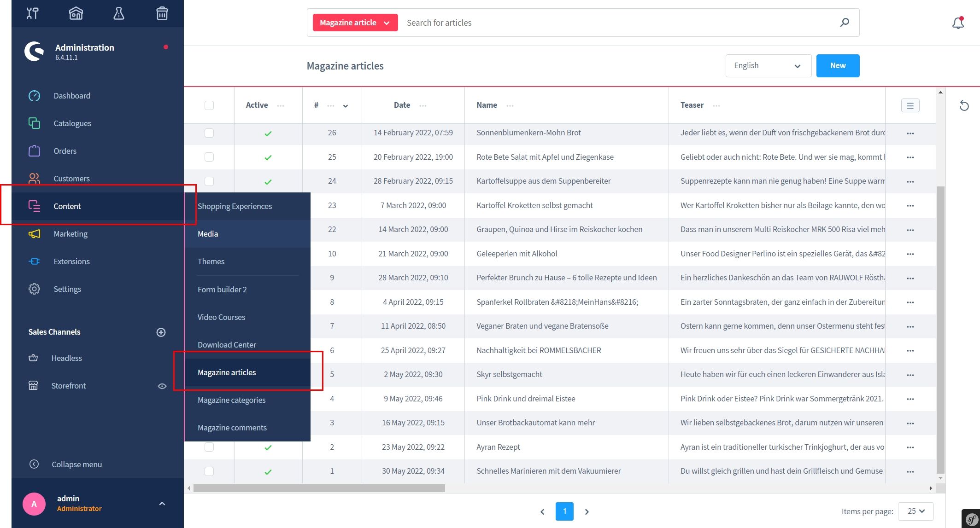Click the flask icon in top toolbar
Image resolution: width=980 pixels, height=528 pixels.
pos(119,13)
